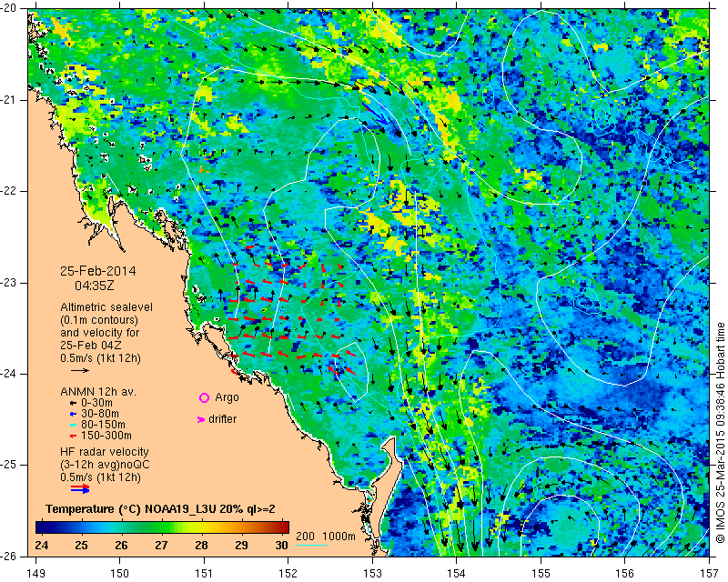Click the longitude axis label 151
Screen dimensions: 728x582
(x=204, y=574)
